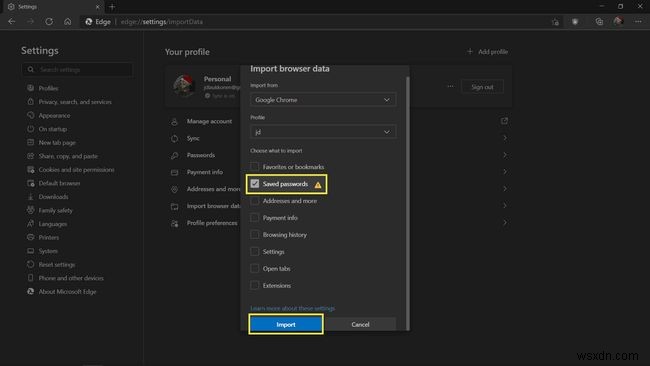Open a new tab with plus icon
The image size is (650, 366).
click(112, 7)
